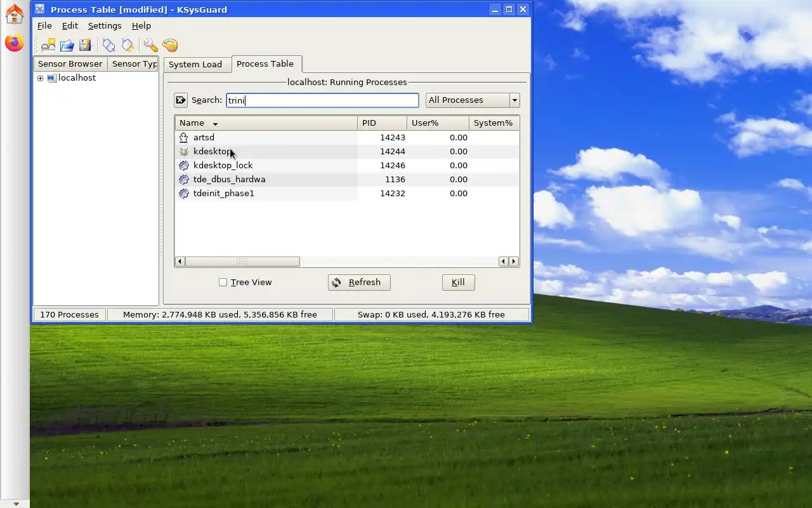812x508 pixels.
Task: Select the tdeinit_phase1 process name
Action: [223, 194]
